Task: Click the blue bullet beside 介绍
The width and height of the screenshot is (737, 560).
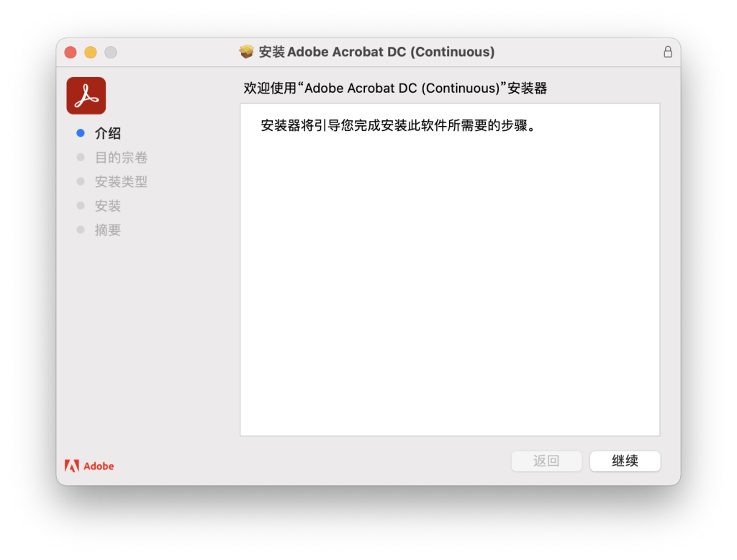Action: 81,133
